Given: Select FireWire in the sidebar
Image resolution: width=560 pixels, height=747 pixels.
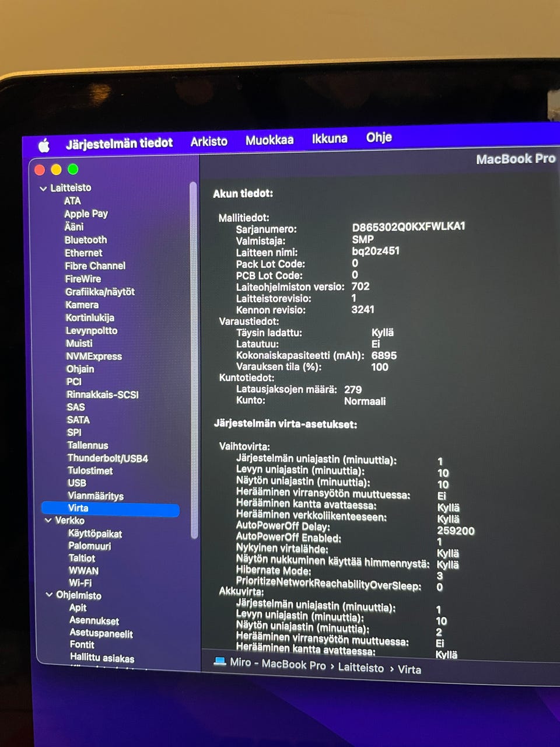Looking at the screenshot, I should 83,279.
